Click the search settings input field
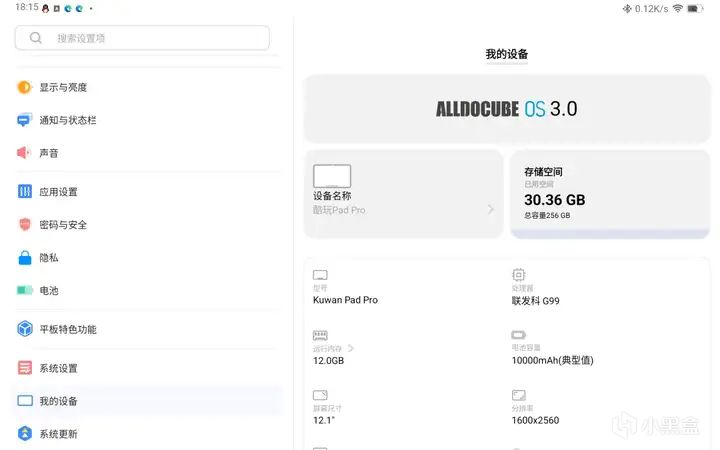The image size is (720, 450). (142, 38)
